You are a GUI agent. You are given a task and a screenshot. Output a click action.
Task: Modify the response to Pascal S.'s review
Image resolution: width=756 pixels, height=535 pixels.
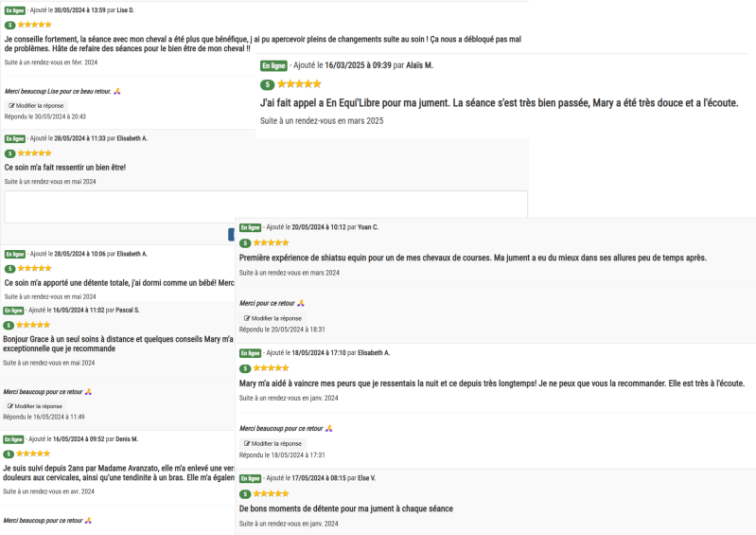point(34,405)
